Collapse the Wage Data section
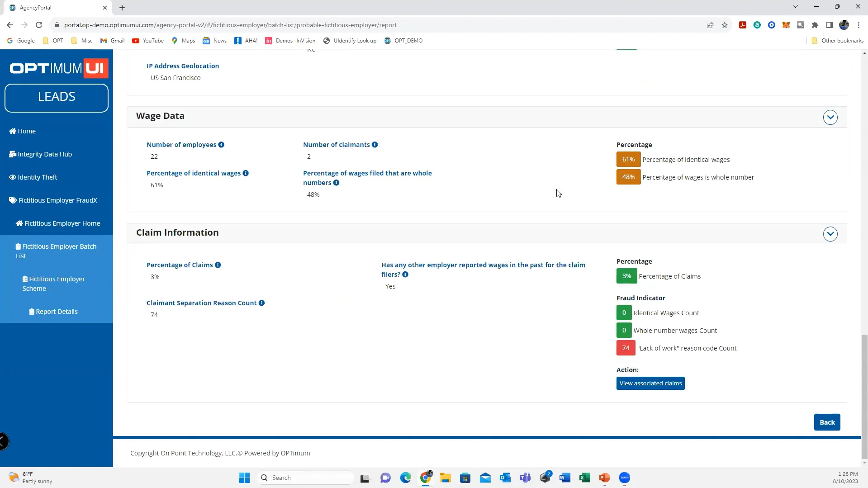This screenshot has height=488, width=868. tap(830, 118)
